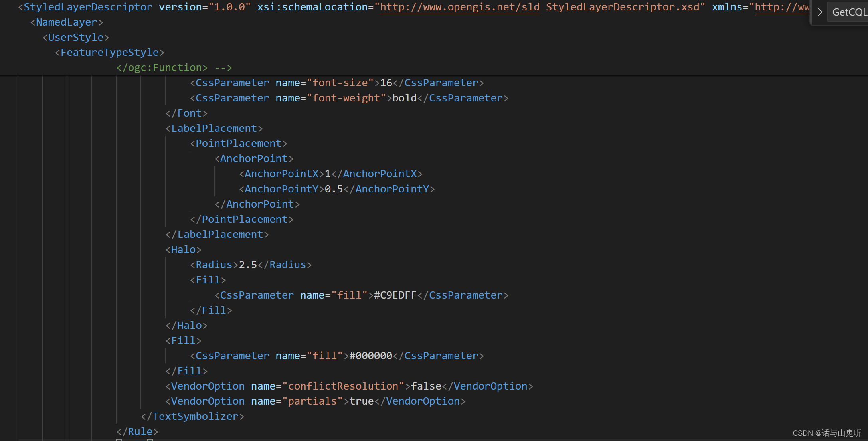Screen dimensions: 868x441
Task: Jump to FeatureTypeStyle sticky header line
Action: click(x=109, y=53)
